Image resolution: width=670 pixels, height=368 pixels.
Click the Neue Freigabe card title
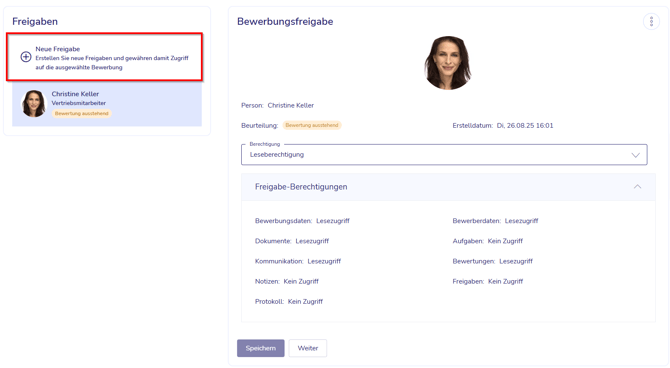click(58, 49)
